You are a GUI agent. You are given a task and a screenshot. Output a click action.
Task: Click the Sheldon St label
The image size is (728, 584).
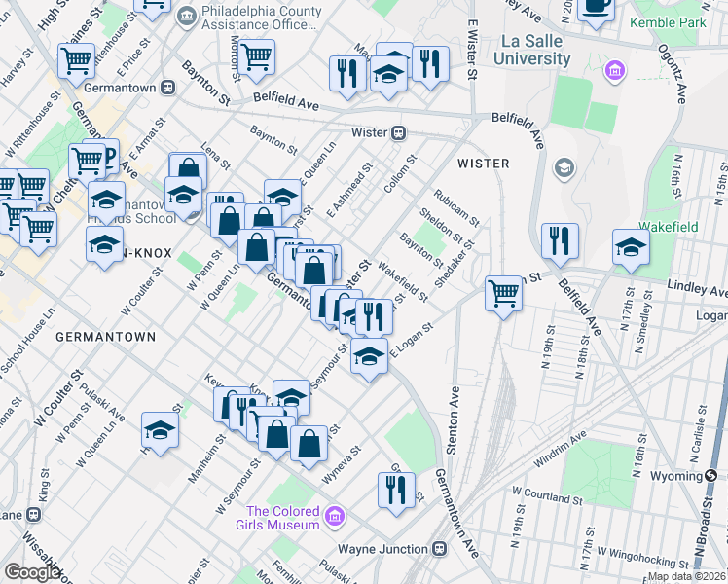[x=441, y=226]
